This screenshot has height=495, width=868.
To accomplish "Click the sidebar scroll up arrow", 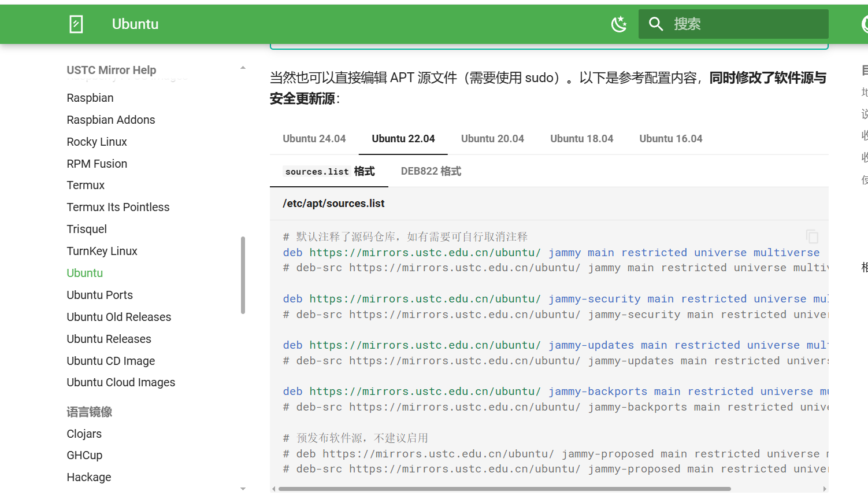I will tap(243, 68).
